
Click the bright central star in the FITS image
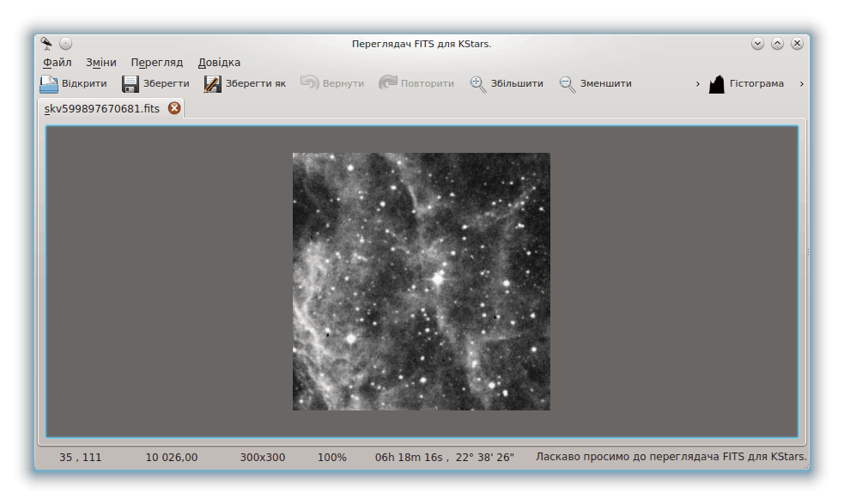(438, 279)
